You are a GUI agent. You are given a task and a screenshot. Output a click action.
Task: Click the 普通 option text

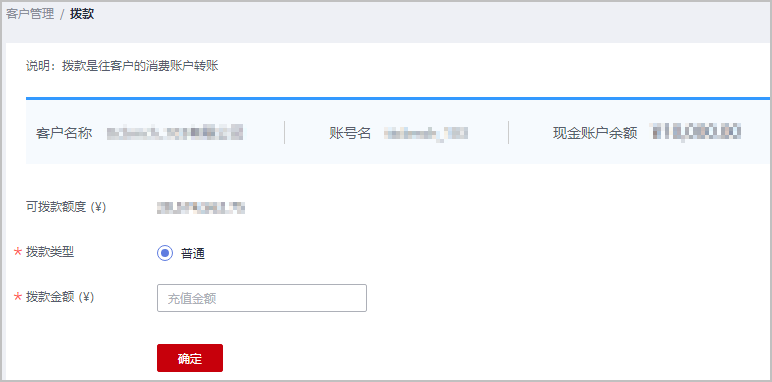click(x=193, y=254)
